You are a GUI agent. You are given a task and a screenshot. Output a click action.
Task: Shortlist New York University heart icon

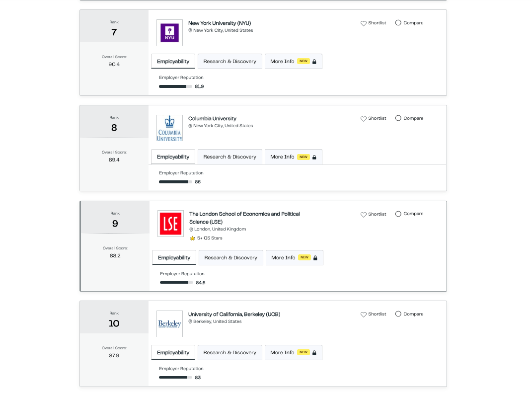364,23
